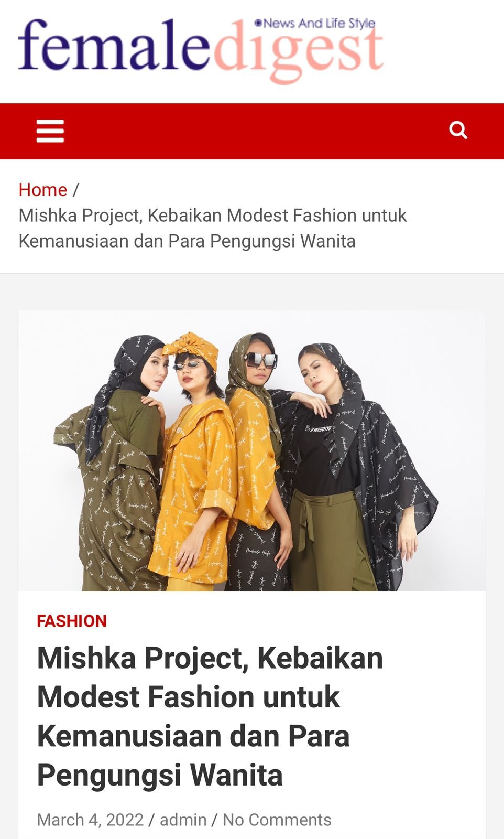
Task: Click the slash separator after Home
Action: click(x=76, y=190)
